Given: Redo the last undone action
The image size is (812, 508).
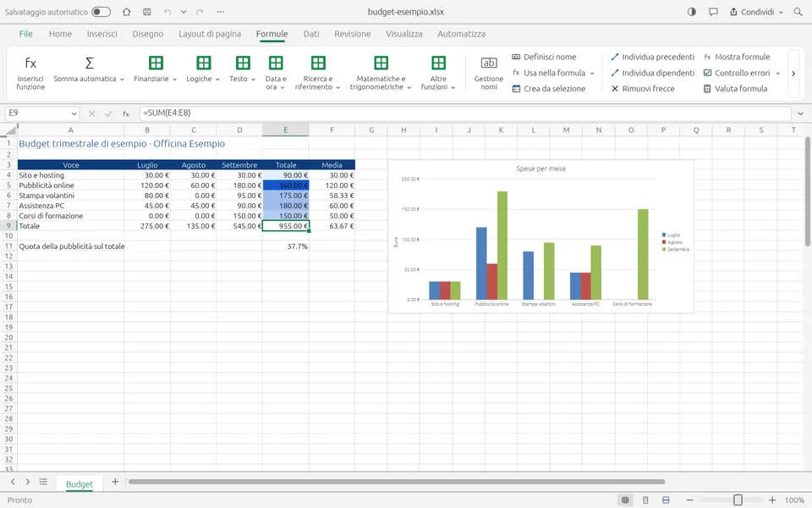Looking at the screenshot, I should [x=200, y=11].
